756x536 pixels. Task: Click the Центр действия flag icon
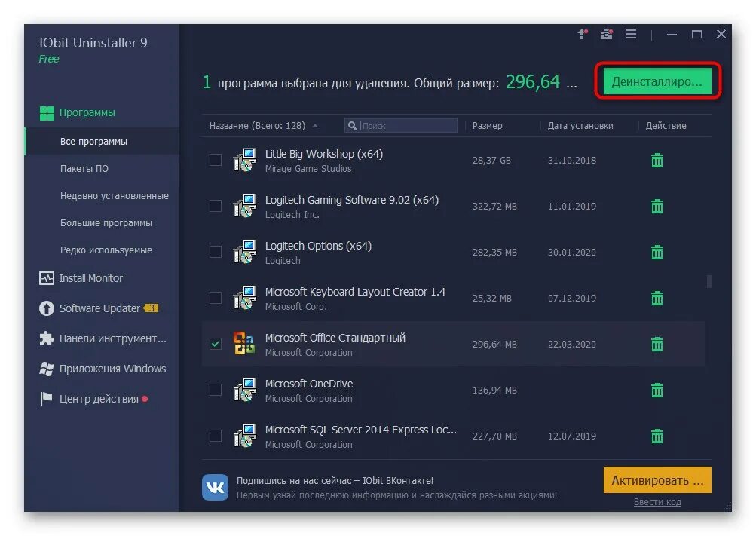click(x=46, y=399)
